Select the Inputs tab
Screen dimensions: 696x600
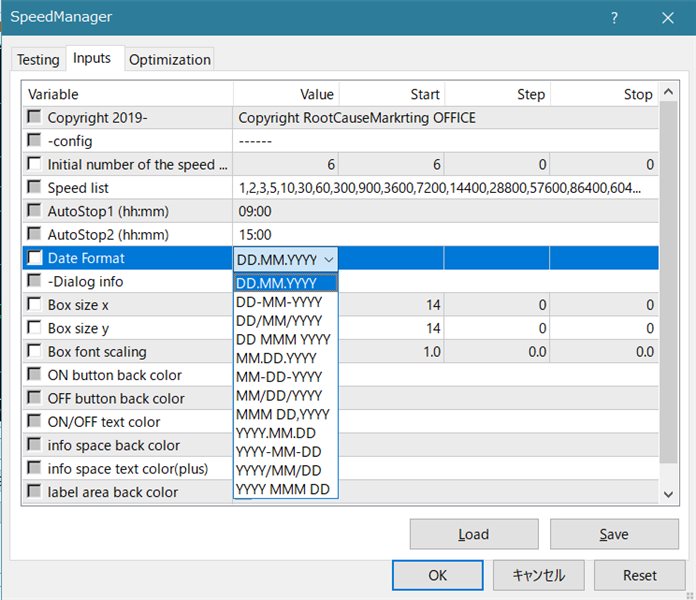(92, 58)
